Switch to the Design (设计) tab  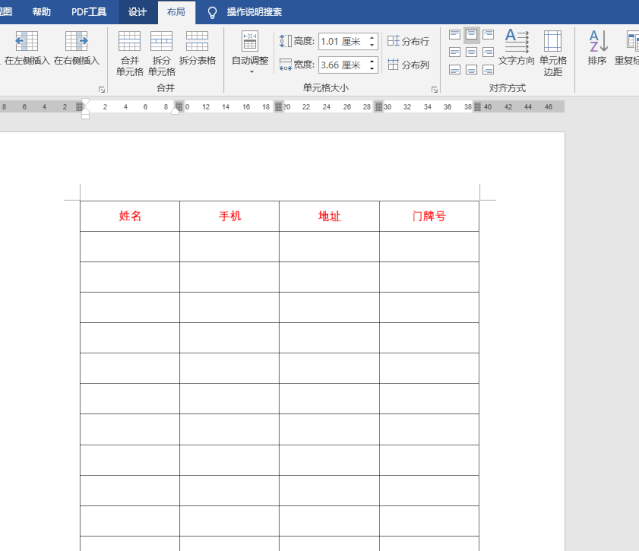137,12
